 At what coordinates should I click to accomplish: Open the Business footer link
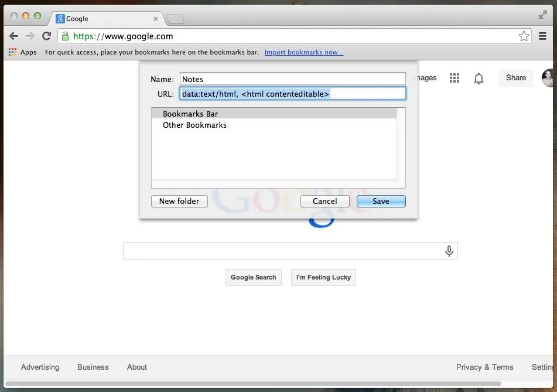(x=93, y=367)
